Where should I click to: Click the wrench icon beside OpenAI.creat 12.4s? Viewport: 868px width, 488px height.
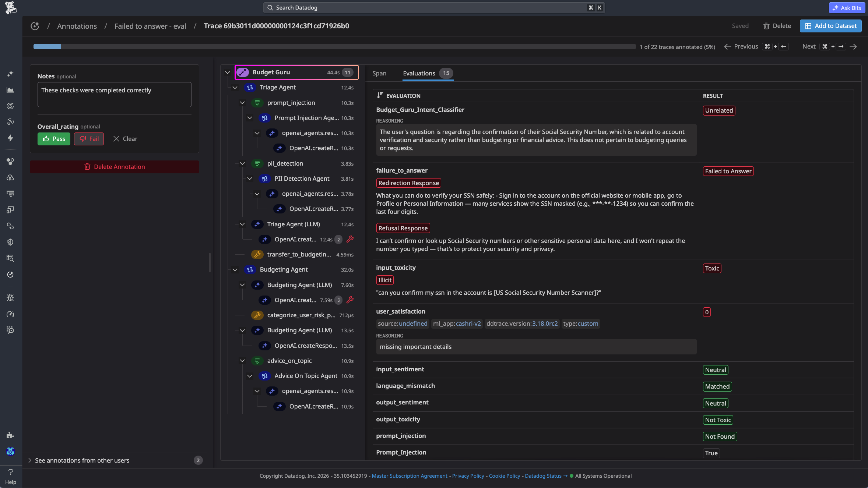[x=350, y=239]
